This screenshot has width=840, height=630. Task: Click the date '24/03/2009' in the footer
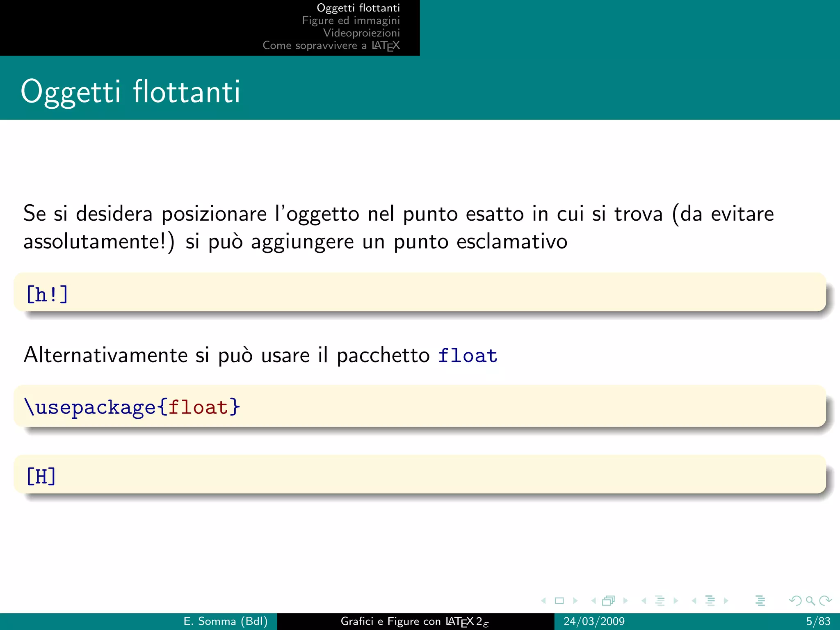[594, 621]
